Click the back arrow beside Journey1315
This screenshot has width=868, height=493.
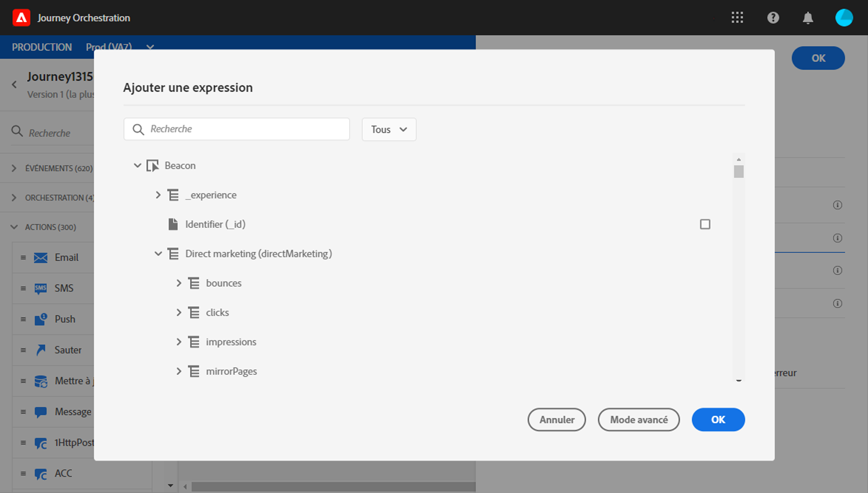[x=14, y=85]
